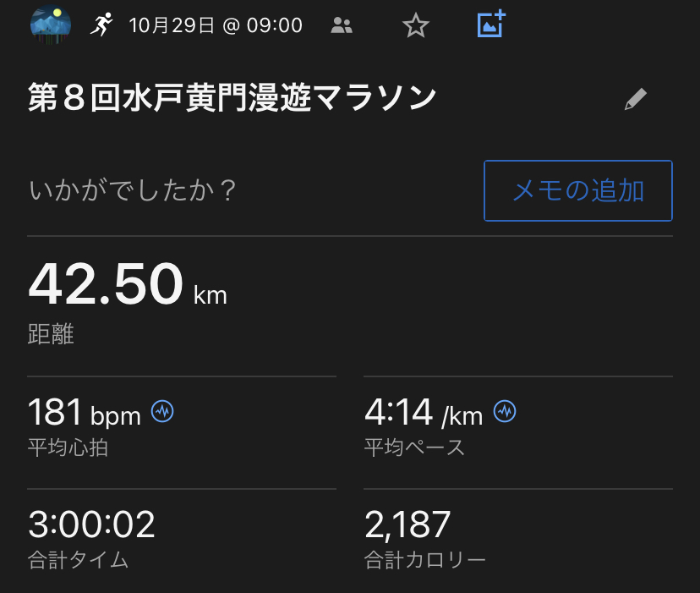Open the insight icon beside 4:14 /km
The image size is (700, 593).
pos(506,412)
